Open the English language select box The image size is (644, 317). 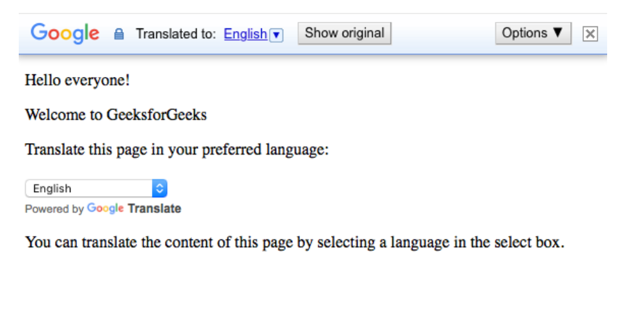[89, 188]
